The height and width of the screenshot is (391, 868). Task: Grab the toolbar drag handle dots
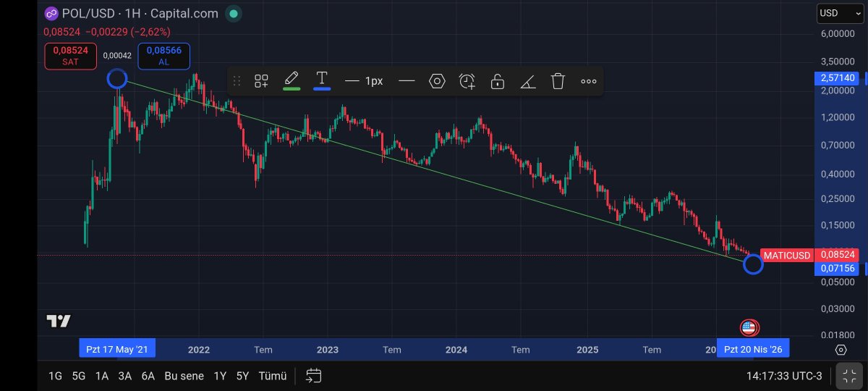(x=237, y=81)
